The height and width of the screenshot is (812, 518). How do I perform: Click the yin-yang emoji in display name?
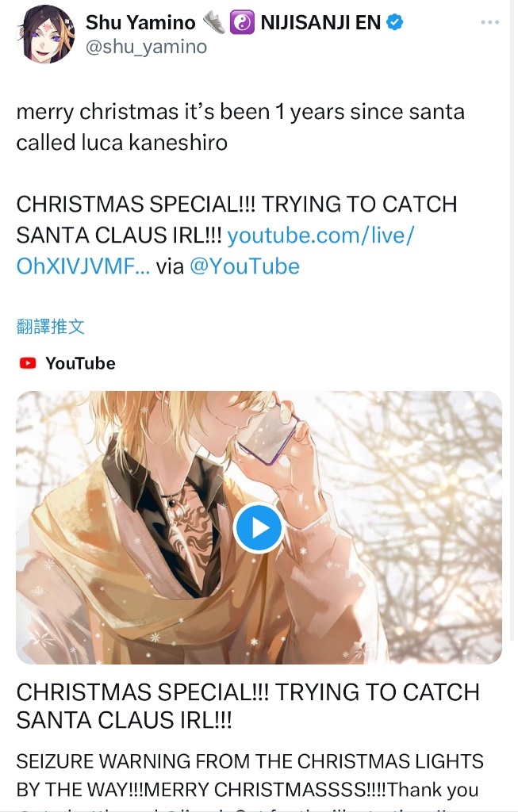click(x=242, y=22)
